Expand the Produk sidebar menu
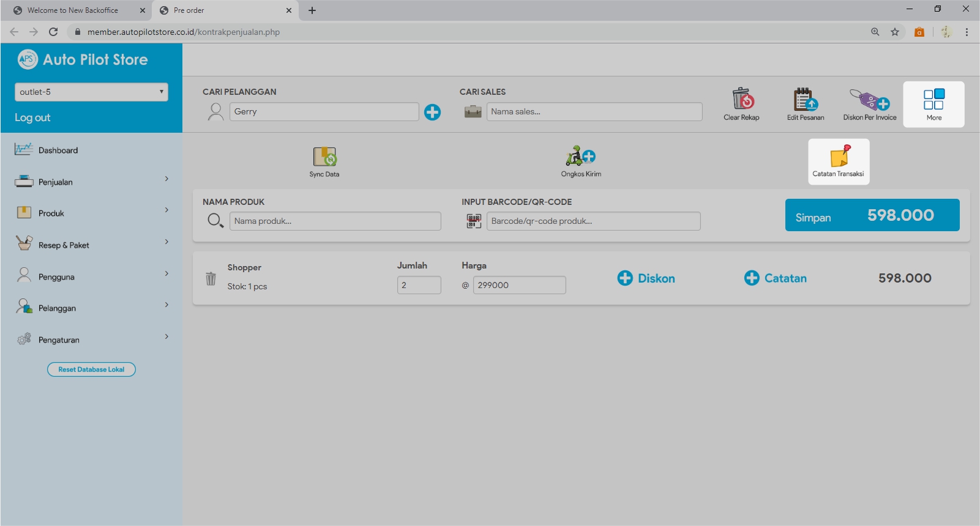The width and height of the screenshot is (980, 526). [91, 213]
